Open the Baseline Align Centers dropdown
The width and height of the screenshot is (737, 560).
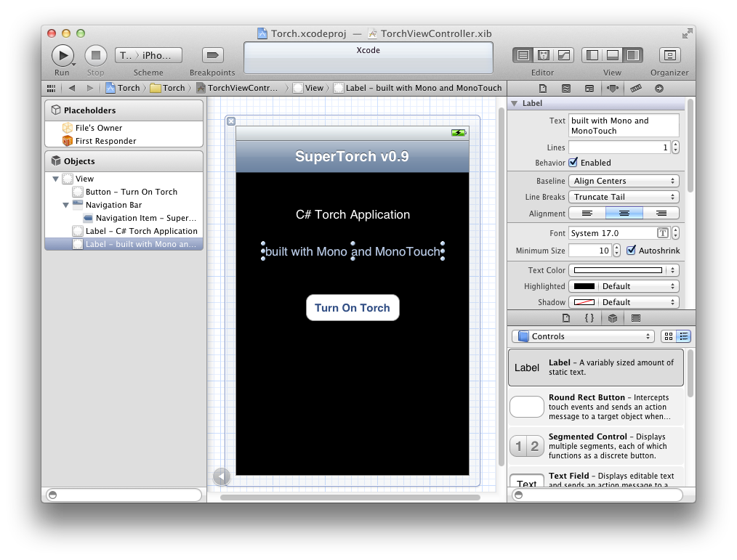tap(624, 180)
